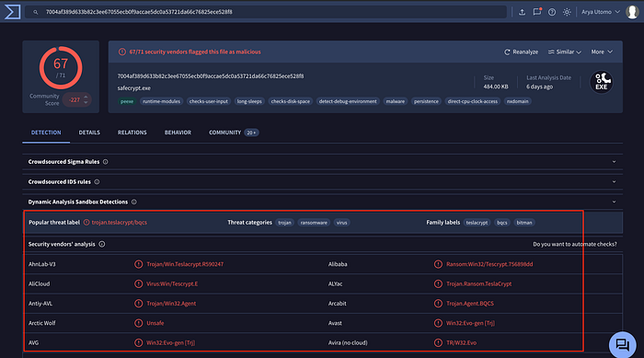Click Dynamic Analysis Sandbox Detections info icon
Image resolution: width=644 pixels, height=358 pixels.
pyautogui.click(x=134, y=202)
